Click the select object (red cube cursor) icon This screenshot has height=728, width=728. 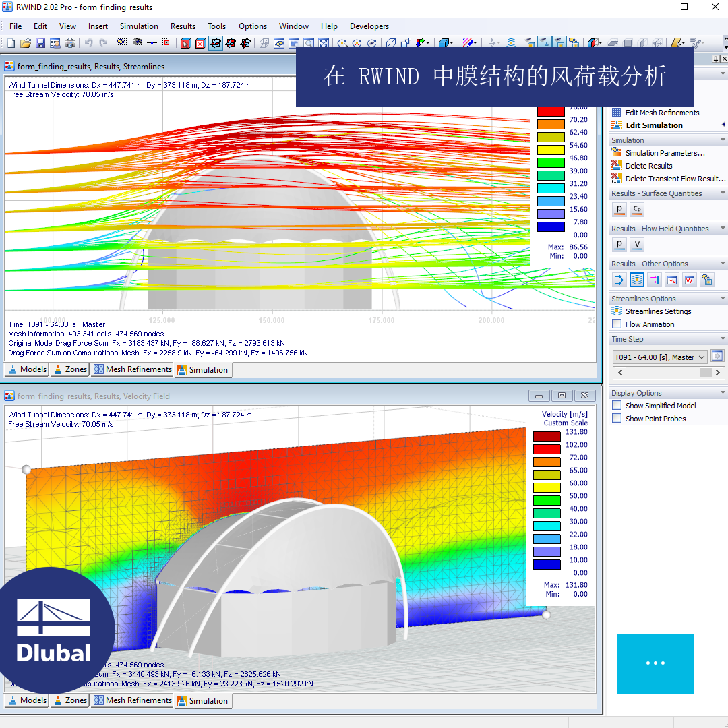pos(186,43)
